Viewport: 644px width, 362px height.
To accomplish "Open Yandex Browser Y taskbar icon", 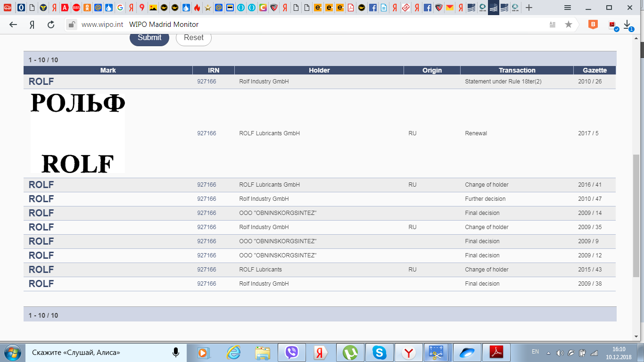I will tap(409, 353).
